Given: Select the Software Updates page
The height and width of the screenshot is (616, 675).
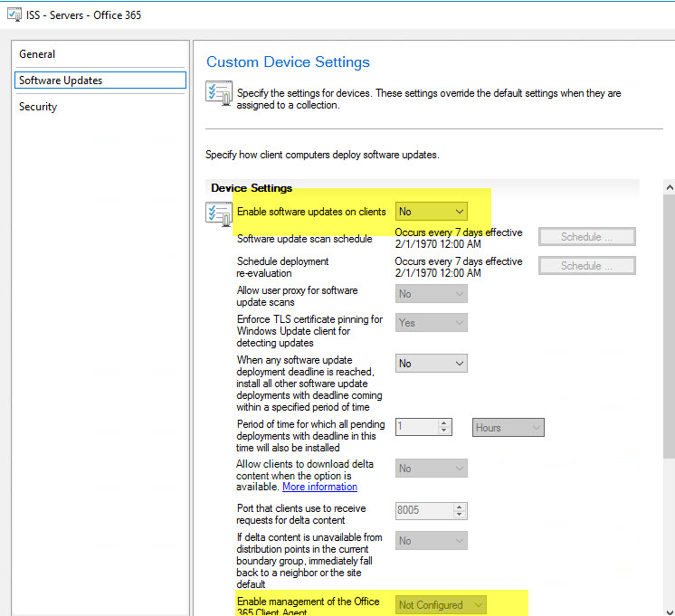Looking at the screenshot, I should coord(100,81).
